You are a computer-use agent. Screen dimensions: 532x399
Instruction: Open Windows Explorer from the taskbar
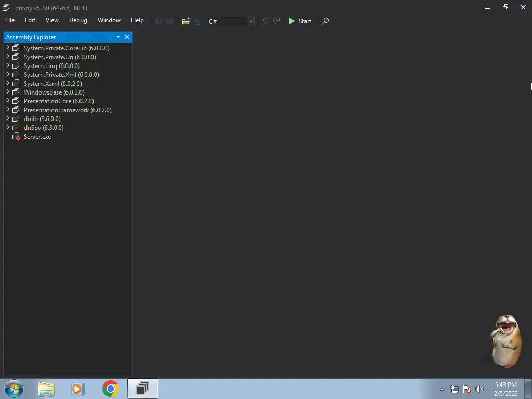(46, 389)
